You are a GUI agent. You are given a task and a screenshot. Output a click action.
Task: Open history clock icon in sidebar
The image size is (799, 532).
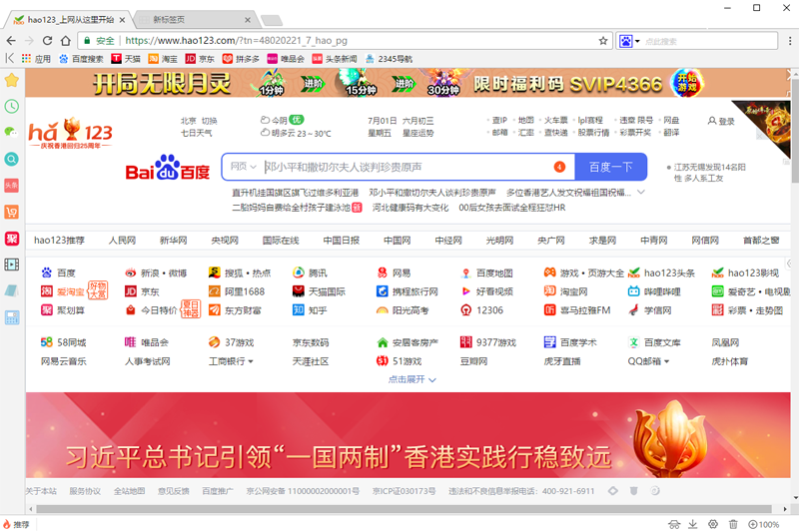[12, 106]
